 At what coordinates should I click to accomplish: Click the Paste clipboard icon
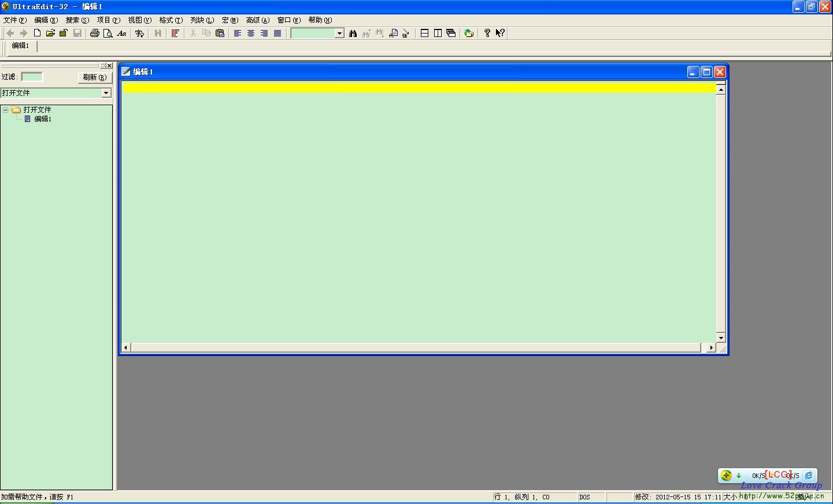point(220,34)
